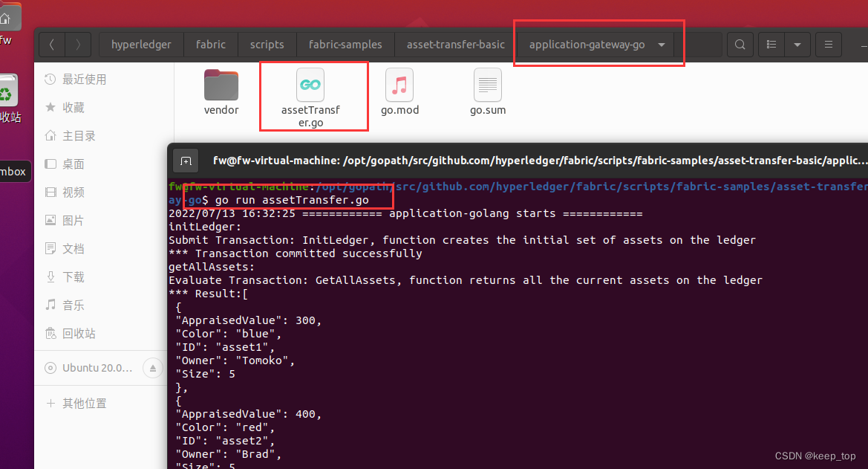Eject the Ubuntu 20.0... volume
Screen dimensions: 868x469
click(x=153, y=368)
